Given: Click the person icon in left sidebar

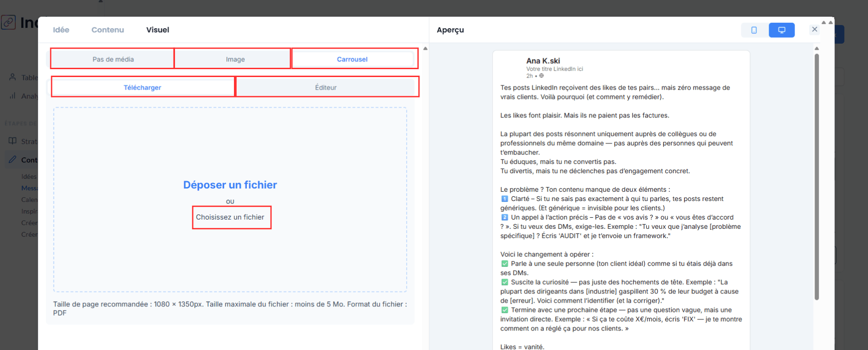Looking at the screenshot, I should (x=13, y=77).
